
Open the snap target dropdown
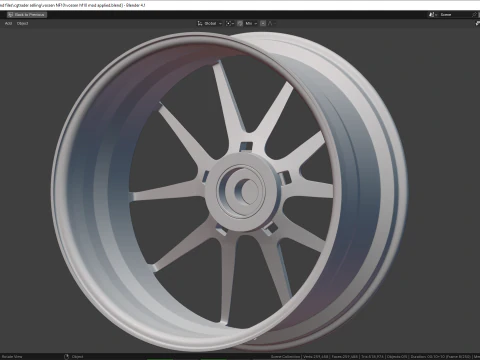pyautogui.click(x=251, y=23)
